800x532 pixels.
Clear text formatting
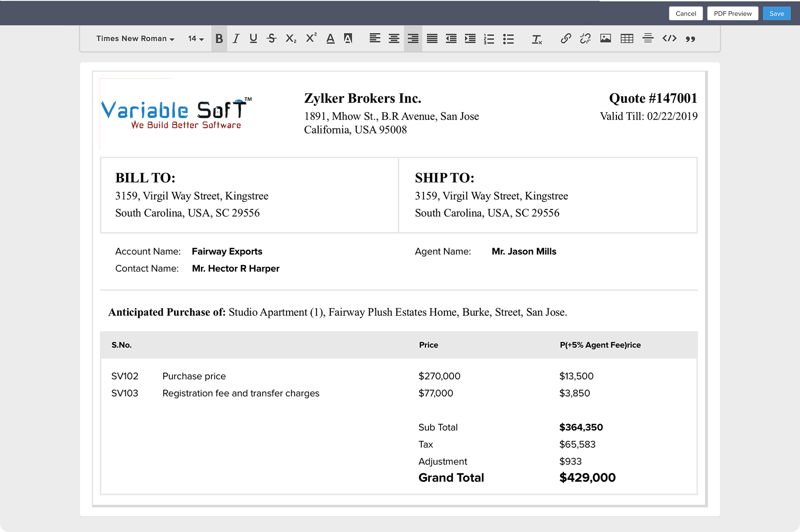537,39
